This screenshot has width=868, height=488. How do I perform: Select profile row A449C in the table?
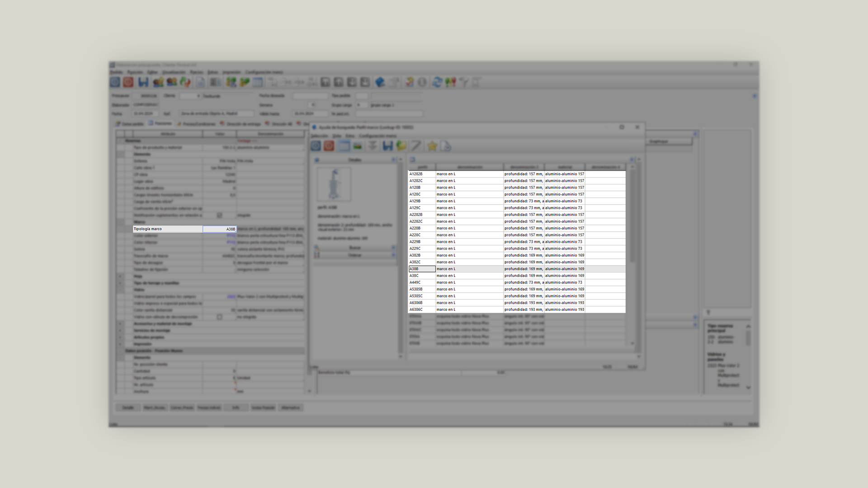421,282
